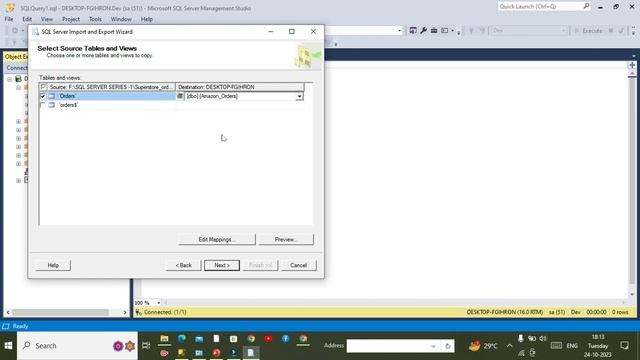Select the Object Explorer panel tab
This screenshot has height=360, width=640.
[x=16, y=57]
